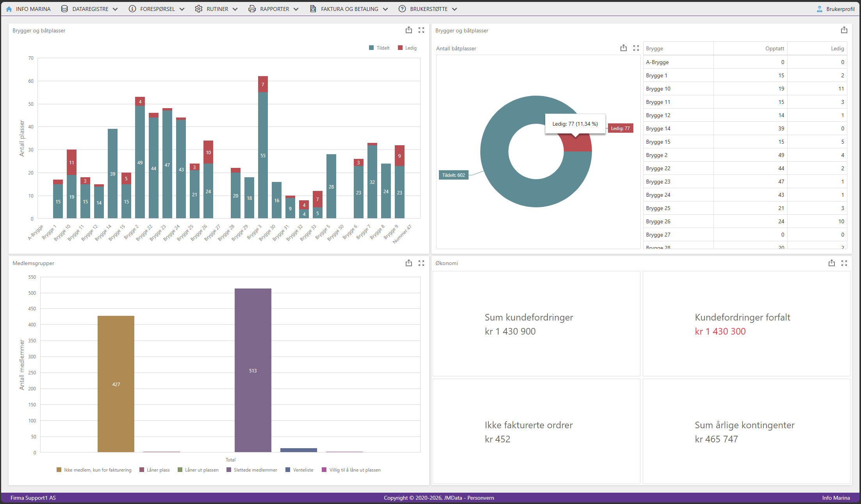Screen dimensions: 861x504
Task: Toggle Ikke medlem, kun for fakturering legend
Action: tap(94, 470)
